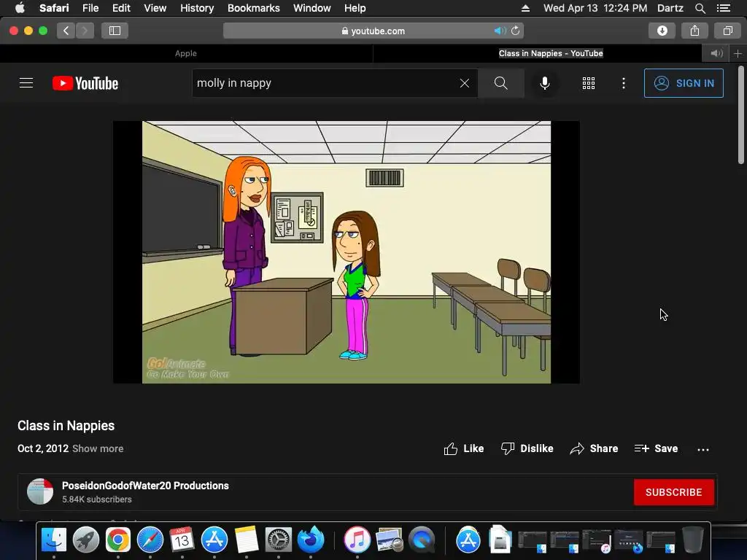
Task: Open the Edit menu
Action: pos(121,8)
